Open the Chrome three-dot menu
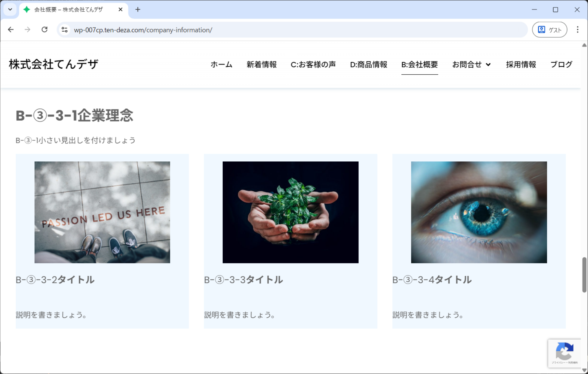This screenshot has height=374, width=588. click(x=577, y=29)
